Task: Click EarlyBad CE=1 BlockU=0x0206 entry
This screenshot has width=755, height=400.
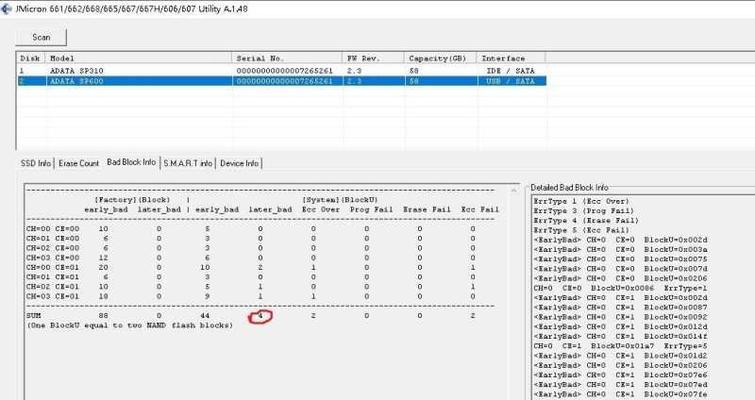Action: (x=620, y=365)
